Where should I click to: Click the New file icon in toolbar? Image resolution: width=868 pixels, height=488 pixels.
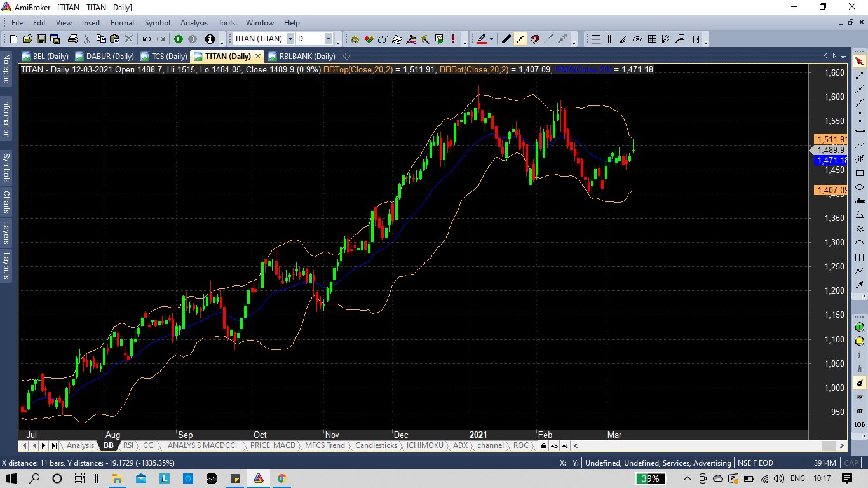pos(13,39)
